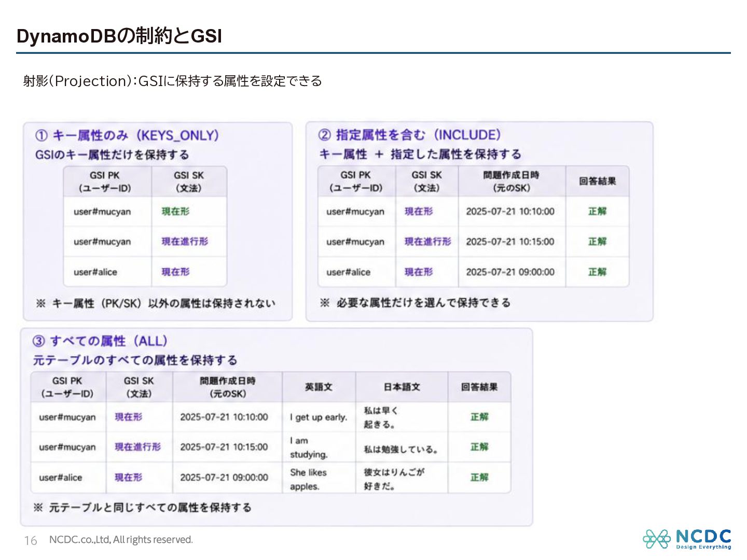
Task: Click the NCDC logo in the corner
Action: pos(687,539)
